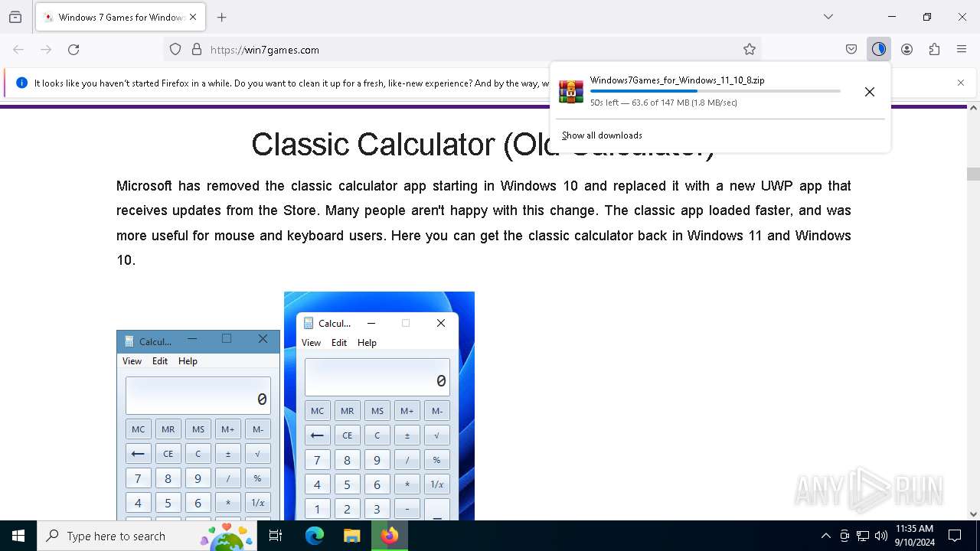Click the left calculator screenshot image
The image size is (980, 551).
click(198, 425)
